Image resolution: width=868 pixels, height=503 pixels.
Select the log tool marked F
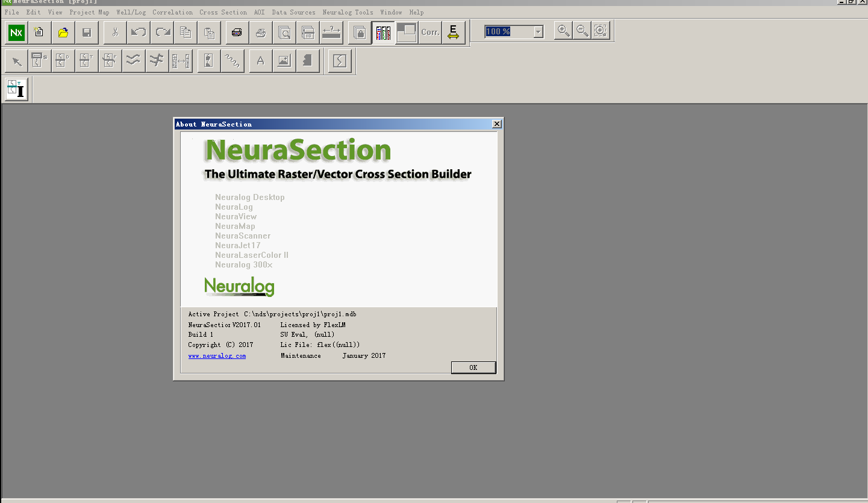pyautogui.click(x=110, y=61)
